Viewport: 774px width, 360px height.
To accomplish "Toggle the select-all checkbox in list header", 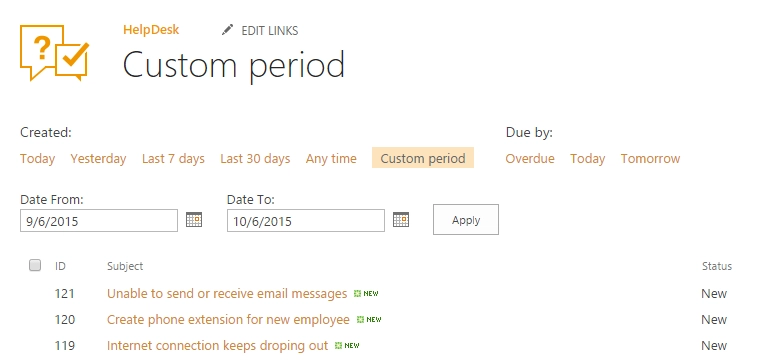I will coord(35,265).
